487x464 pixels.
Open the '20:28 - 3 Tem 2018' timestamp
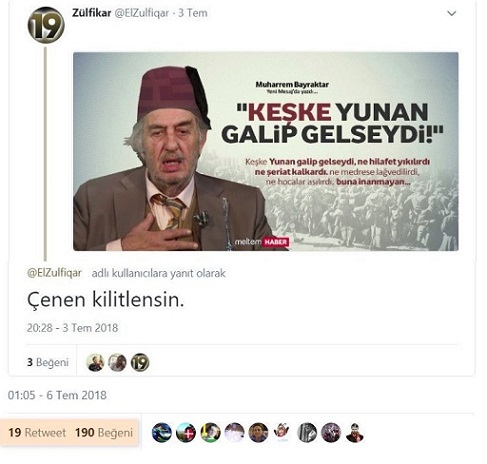(x=72, y=328)
